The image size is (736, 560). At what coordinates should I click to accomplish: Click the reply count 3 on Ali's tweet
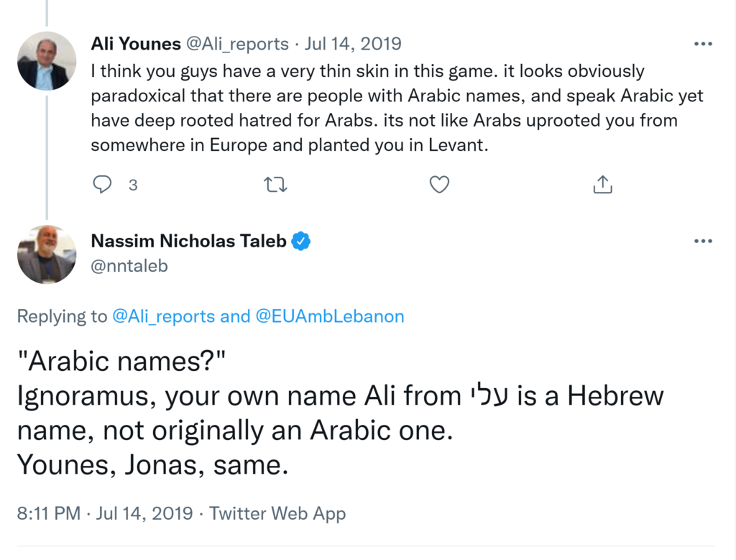coord(133,185)
